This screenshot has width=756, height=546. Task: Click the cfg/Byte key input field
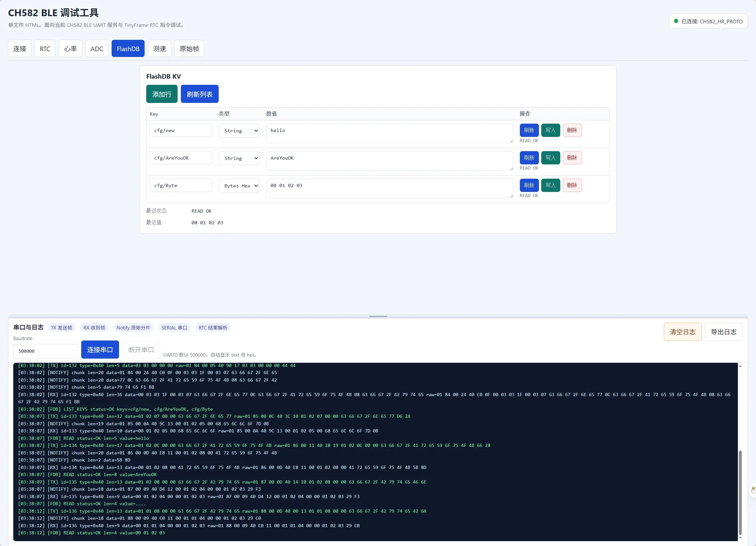pos(181,185)
